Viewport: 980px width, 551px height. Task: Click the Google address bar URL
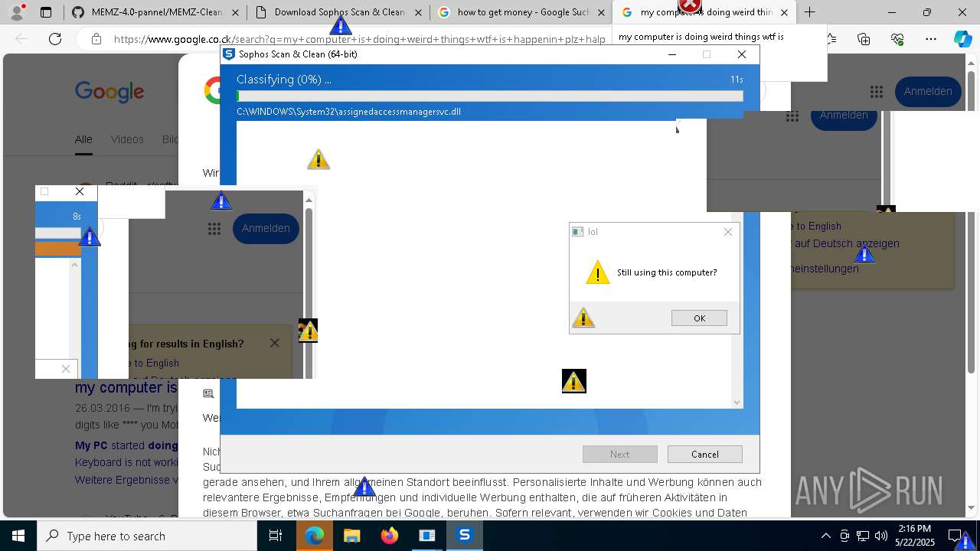coord(360,39)
